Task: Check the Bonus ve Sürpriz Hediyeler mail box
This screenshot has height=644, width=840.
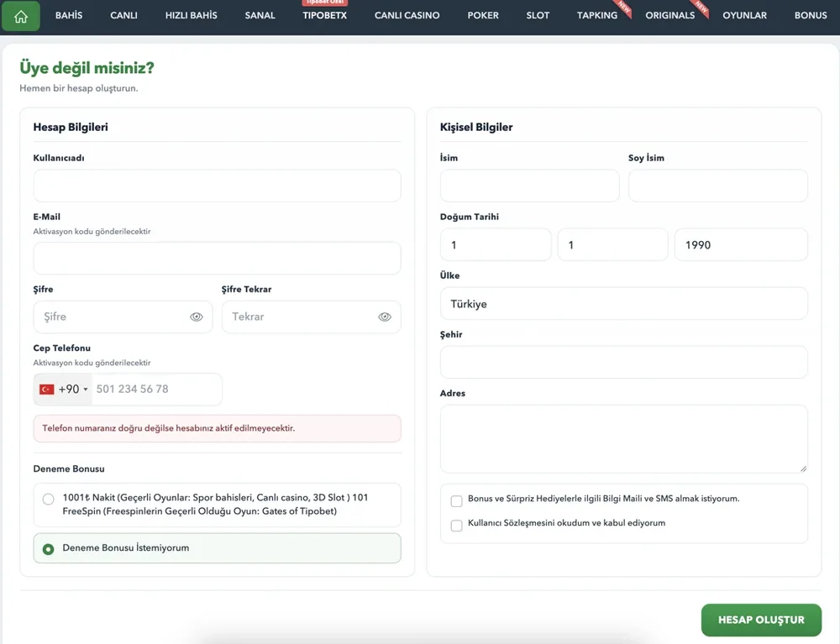Action: [456, 501]
